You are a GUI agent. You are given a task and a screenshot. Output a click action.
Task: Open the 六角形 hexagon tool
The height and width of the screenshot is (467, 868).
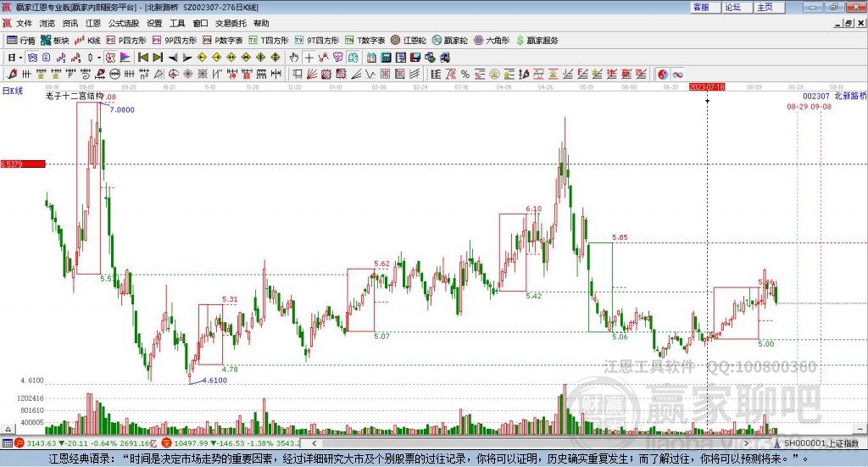pos(492,41)
